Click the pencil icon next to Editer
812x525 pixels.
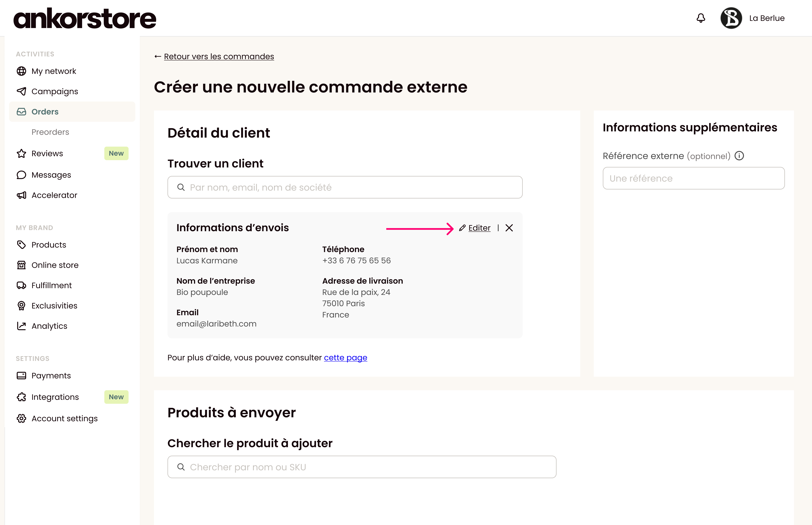(x=462, y=228)
